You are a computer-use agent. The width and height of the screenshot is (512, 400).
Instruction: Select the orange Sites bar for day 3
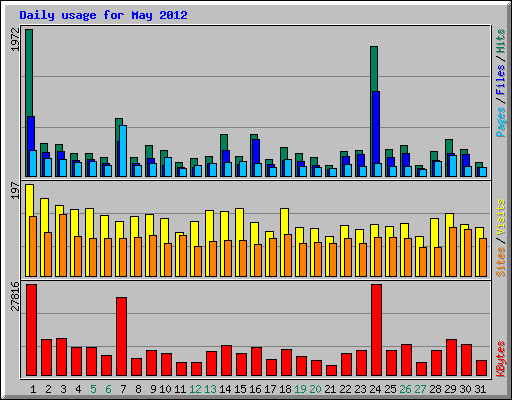[x=63, y=245]
